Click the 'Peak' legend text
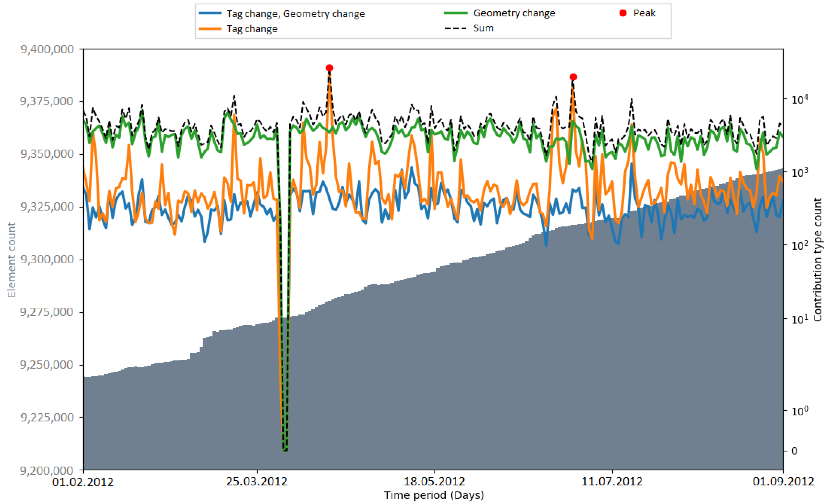This screenshot has width=830, height=504. (644, 13)
